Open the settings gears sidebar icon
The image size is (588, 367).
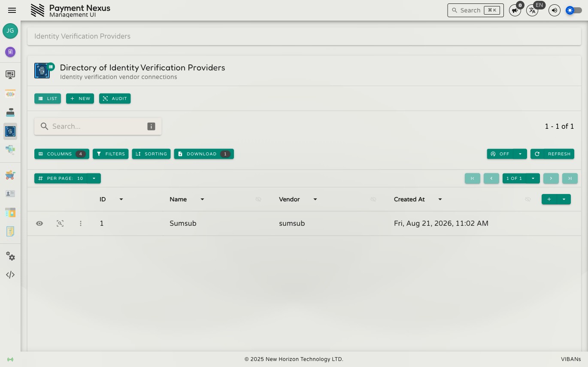click(x=10, y=256)
